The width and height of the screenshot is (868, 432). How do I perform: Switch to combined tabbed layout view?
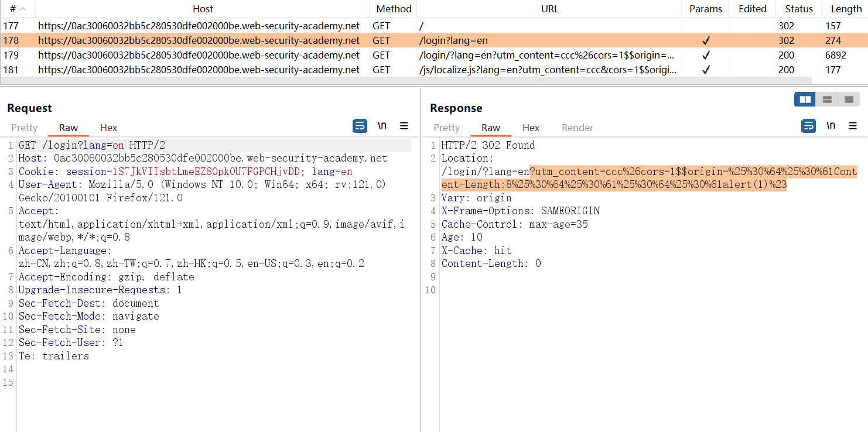(x=849, y=100)
